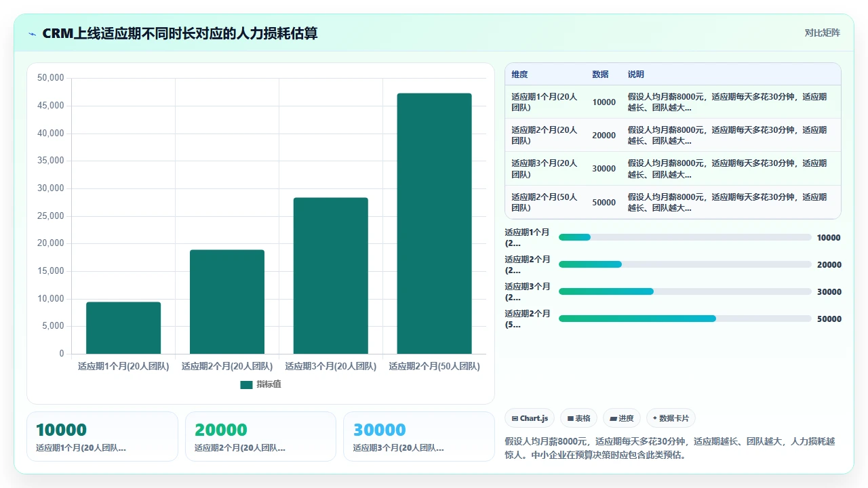
Task: Click table cell 适应期1个月(20人团队)
Action: click(545, 102)
